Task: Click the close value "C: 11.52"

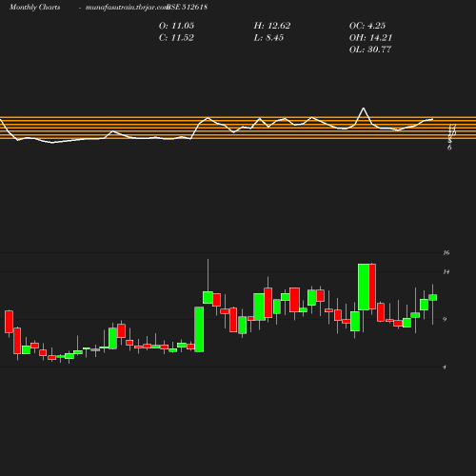Action: 176,38
